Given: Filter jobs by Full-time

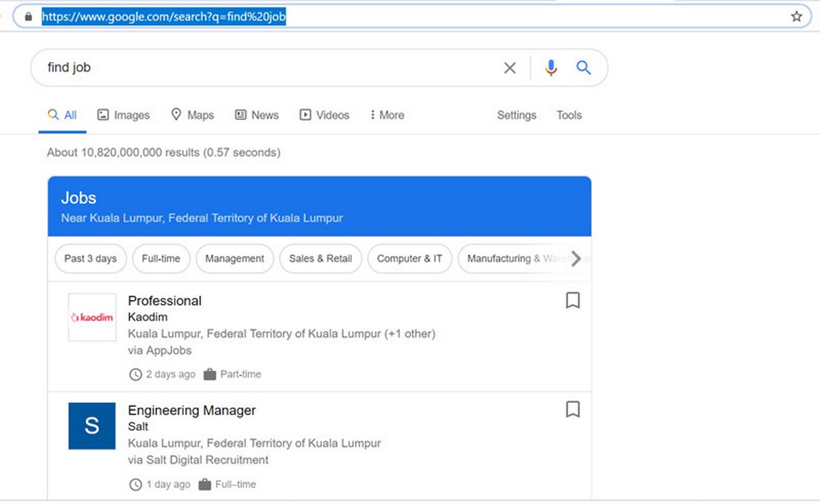Looking at the screenshot, I should point(161,259).
